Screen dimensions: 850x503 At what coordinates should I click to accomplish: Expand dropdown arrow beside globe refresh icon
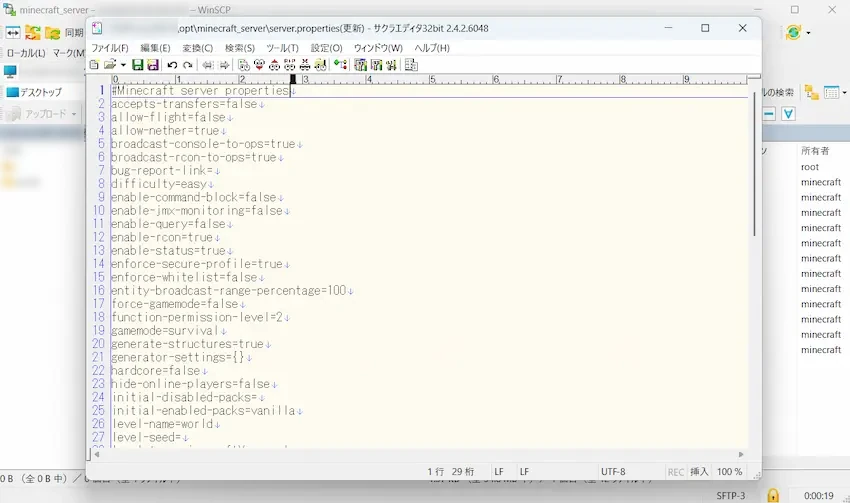[x=808, y=33]
